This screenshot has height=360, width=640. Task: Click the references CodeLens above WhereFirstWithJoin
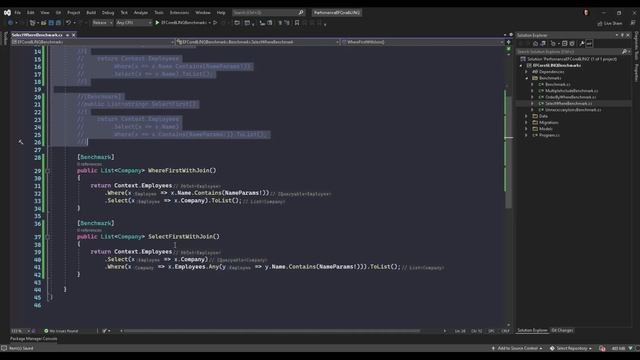point(89,164)
